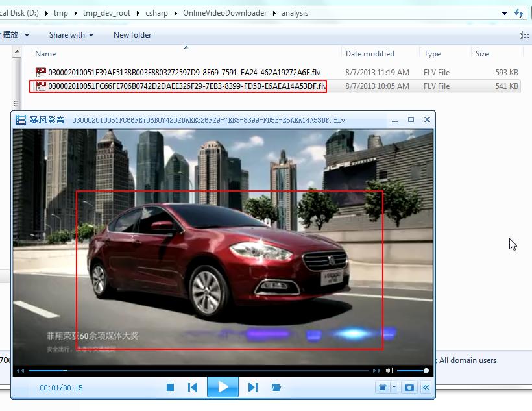Maximize the video player window
532x411 pixels.
(x=411, y=119)
